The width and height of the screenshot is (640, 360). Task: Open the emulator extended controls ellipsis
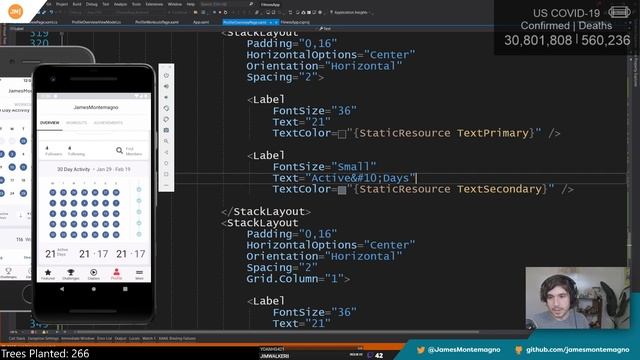166,185
